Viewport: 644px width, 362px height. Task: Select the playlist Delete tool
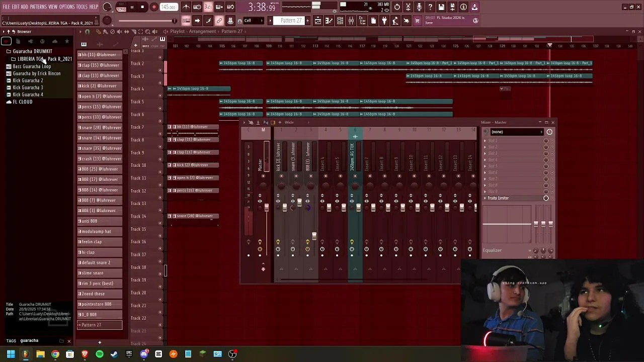(112, 32)
